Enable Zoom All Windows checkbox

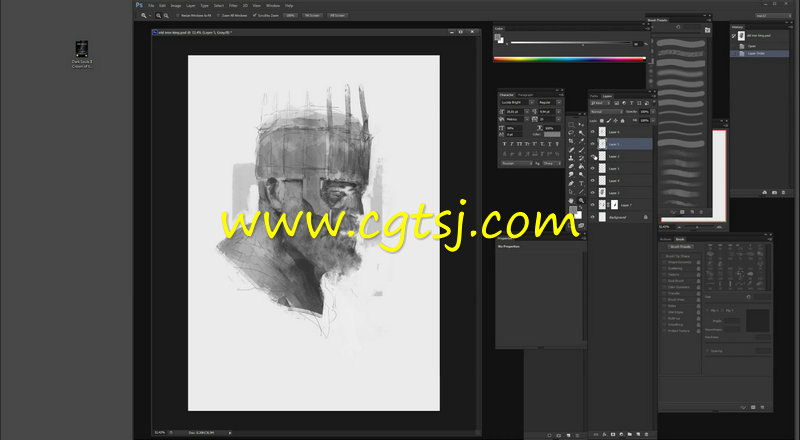pos(218,15)
